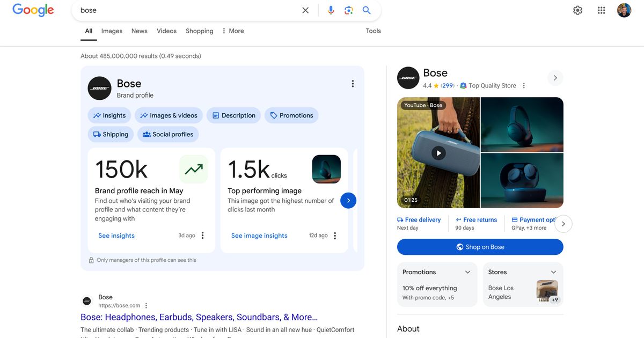
Task: Click the Bose Los Angeles store name
Action: click(x=501, y=292)
